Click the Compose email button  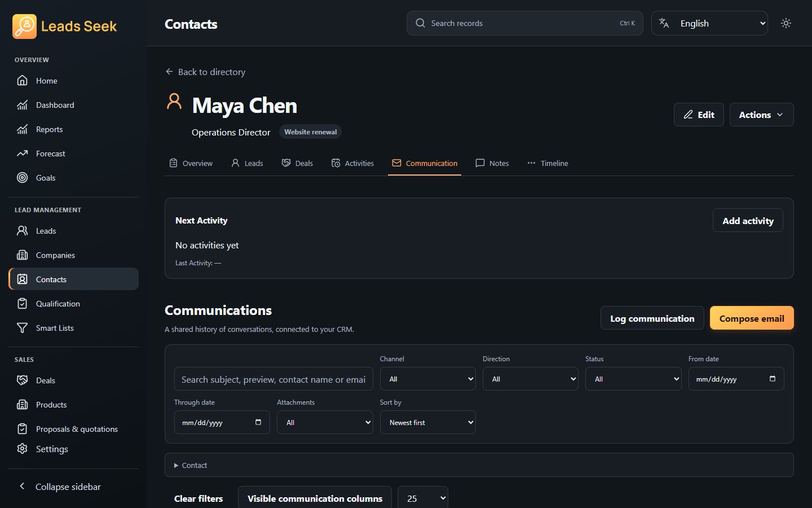click(752, 318)
